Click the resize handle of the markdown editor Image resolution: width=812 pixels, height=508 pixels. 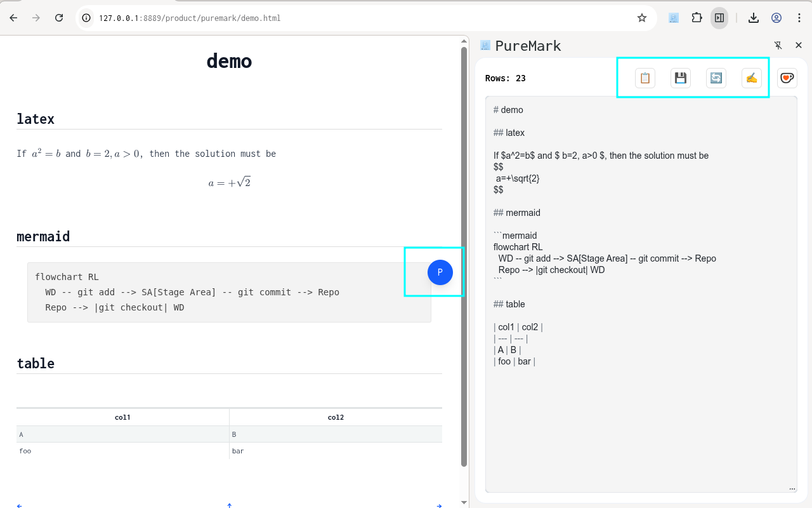[x=792, y=488]
